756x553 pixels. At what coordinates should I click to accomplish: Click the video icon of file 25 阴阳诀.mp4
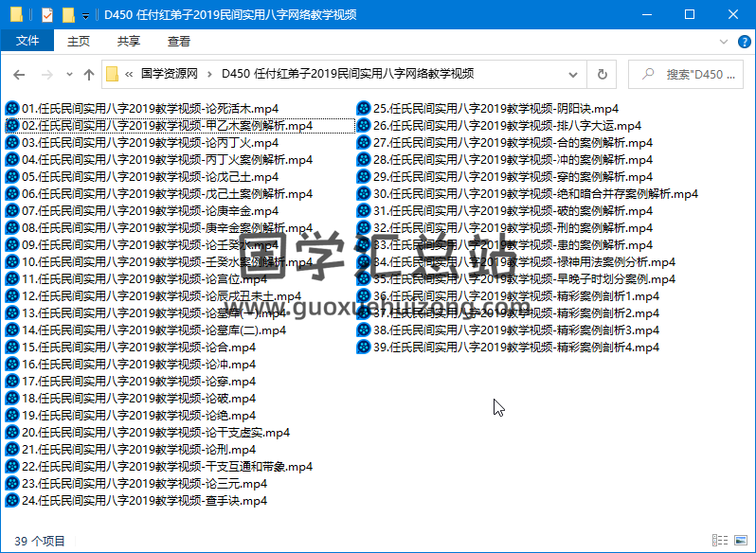(x=364, y=108)
